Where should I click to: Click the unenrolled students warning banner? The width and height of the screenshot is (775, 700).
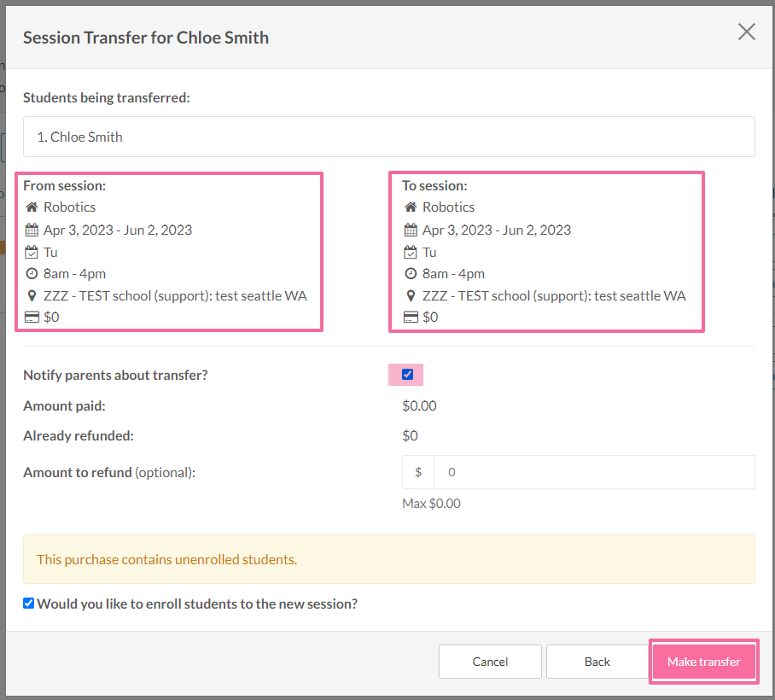(x=389, y=559)
